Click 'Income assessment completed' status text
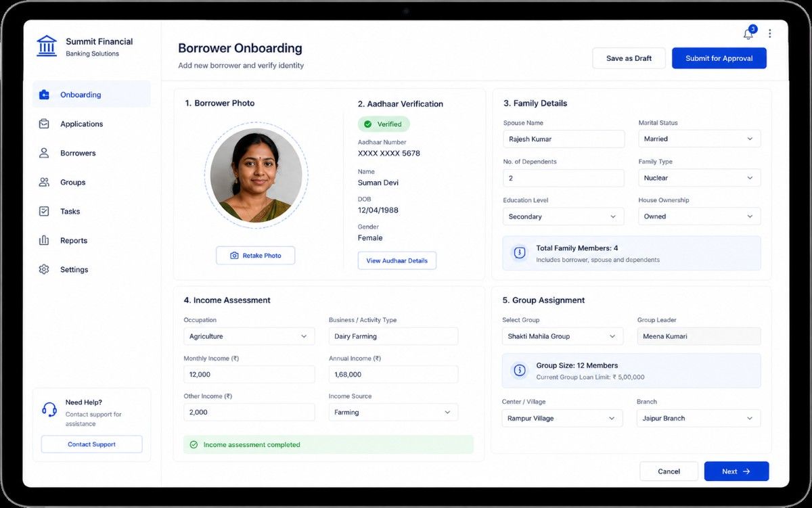The height and width of the screenshot is (508, 812). 252,445
